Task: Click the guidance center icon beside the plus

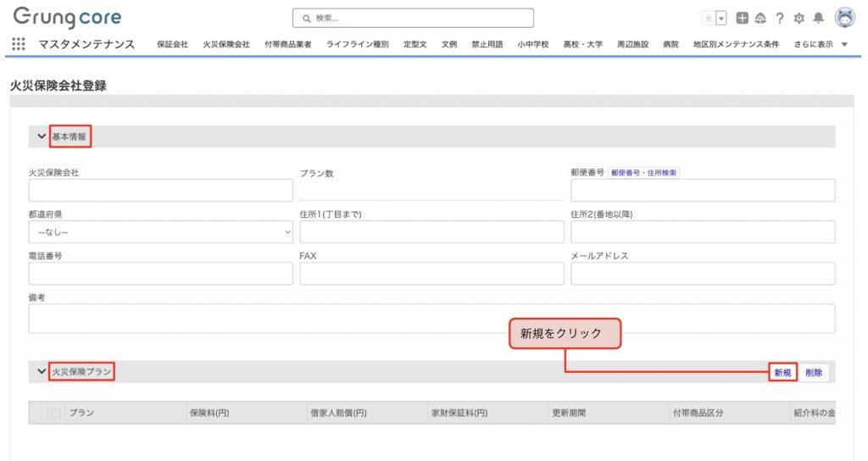Action: [x=760, y=18]
